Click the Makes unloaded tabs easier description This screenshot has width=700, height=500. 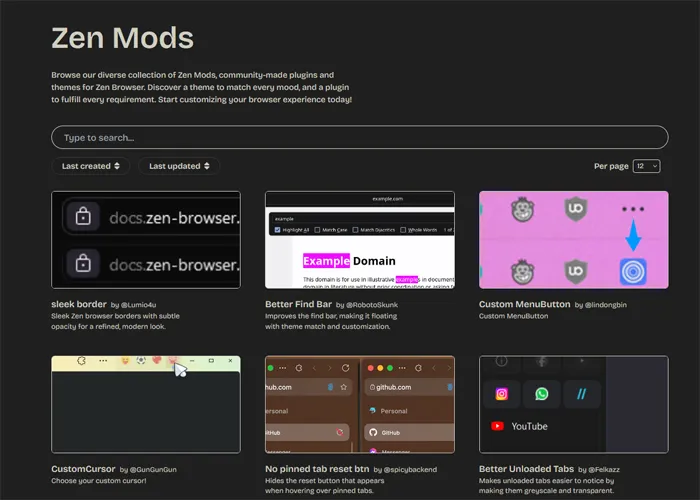[546, 486]
